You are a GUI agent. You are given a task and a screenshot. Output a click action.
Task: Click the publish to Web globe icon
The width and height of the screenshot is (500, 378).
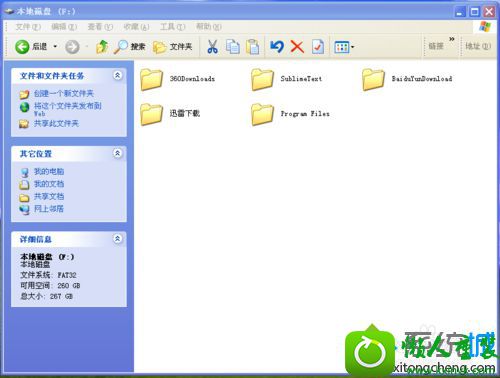[x=24, y=107]
